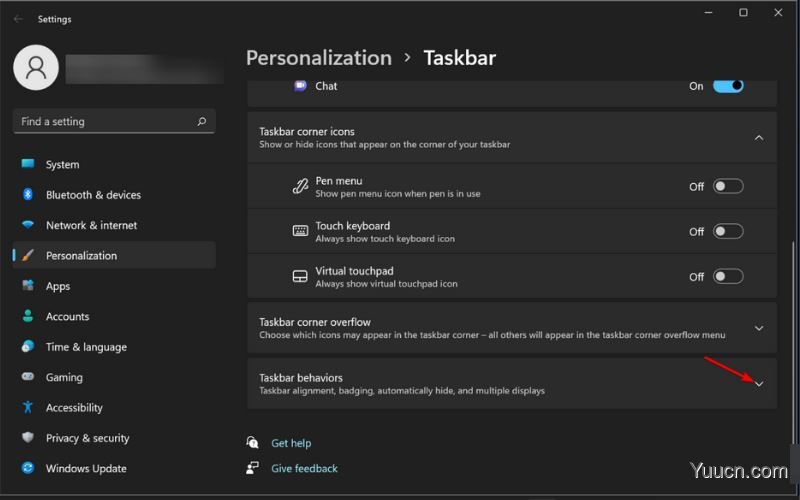Open Accessibility settings category

click(x=114, y=407)
